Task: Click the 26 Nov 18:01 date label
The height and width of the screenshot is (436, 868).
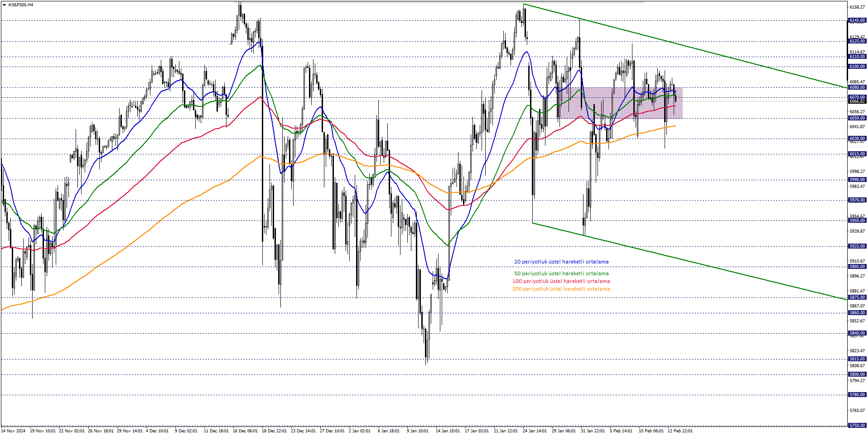Action: coord(101,431)
